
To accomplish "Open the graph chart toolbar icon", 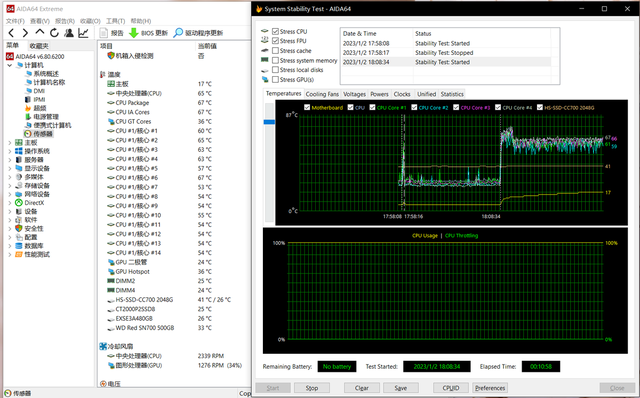I will [83, 33].
